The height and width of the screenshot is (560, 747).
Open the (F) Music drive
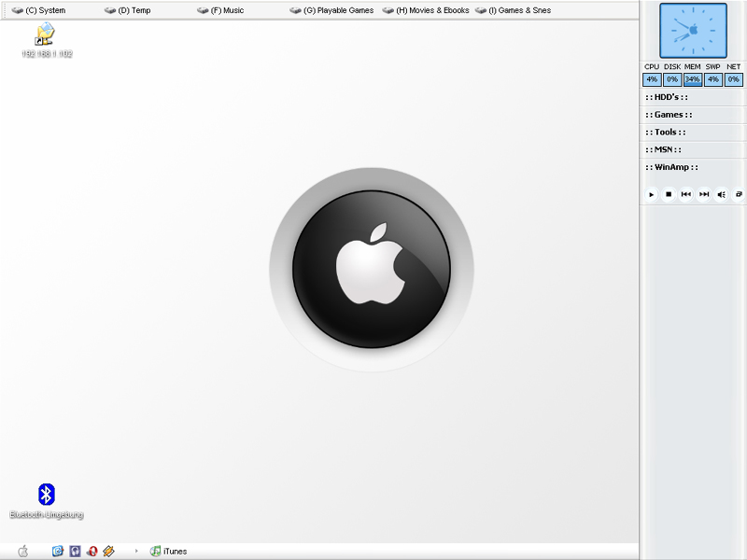pos(221,10)
